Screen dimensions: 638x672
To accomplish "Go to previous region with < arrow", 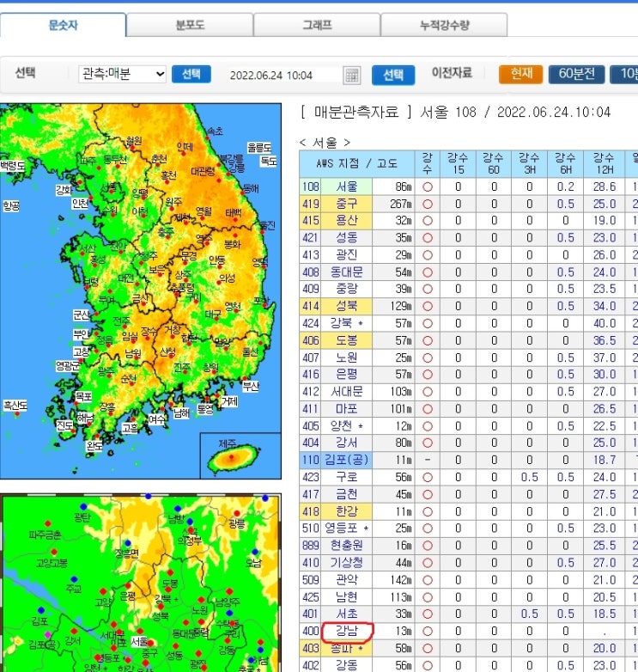I will coord(303,143).
